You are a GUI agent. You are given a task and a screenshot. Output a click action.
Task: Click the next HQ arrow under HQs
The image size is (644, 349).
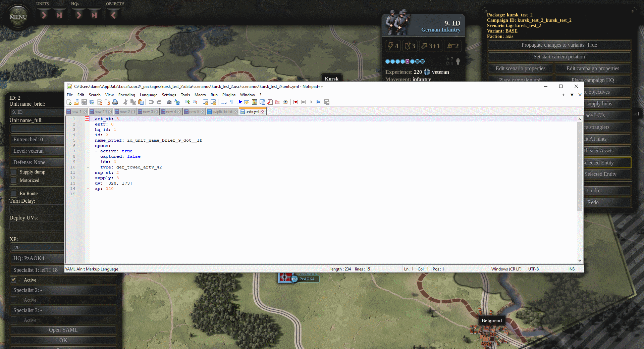coord(79,15)
